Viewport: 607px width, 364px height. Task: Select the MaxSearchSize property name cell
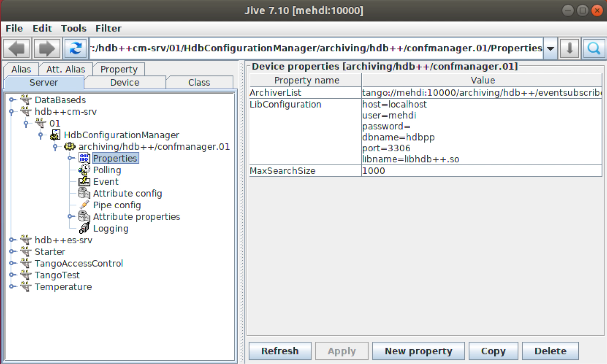305,171
